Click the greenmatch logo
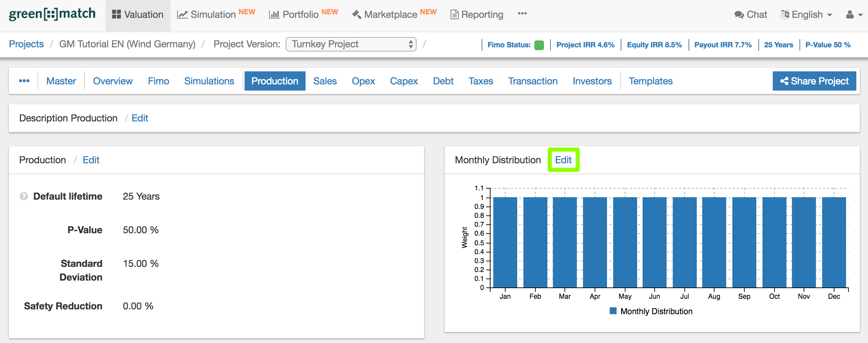This screenshot has height=343, width=868. click(x=52, y=14)
